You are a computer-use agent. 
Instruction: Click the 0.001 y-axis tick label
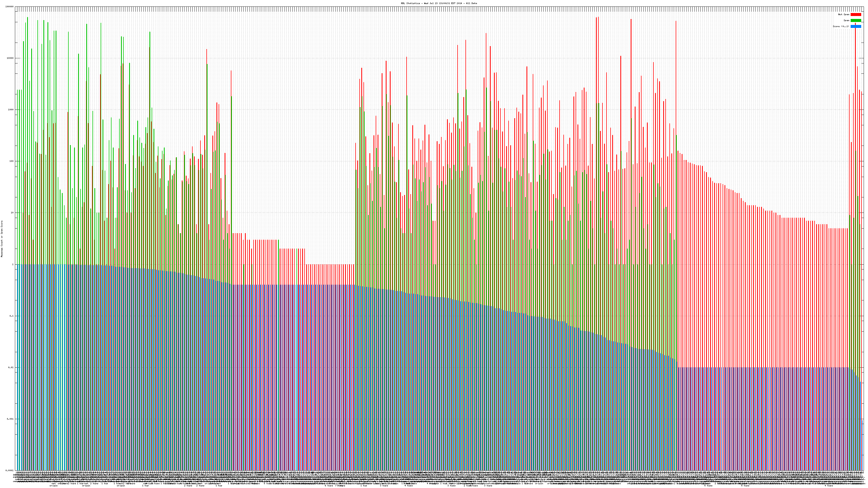[x=11, y=419]
